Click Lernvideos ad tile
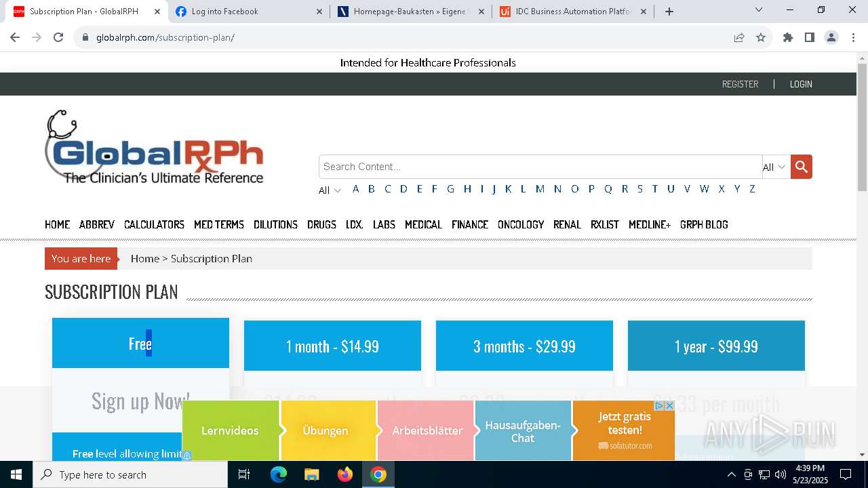868x488 pixels. click(230, 430)
